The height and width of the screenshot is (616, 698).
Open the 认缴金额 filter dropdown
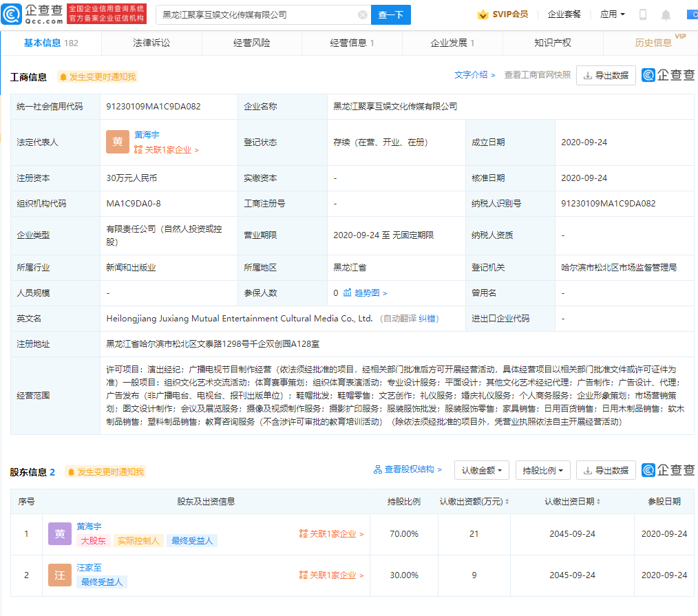tap(481, 470)
